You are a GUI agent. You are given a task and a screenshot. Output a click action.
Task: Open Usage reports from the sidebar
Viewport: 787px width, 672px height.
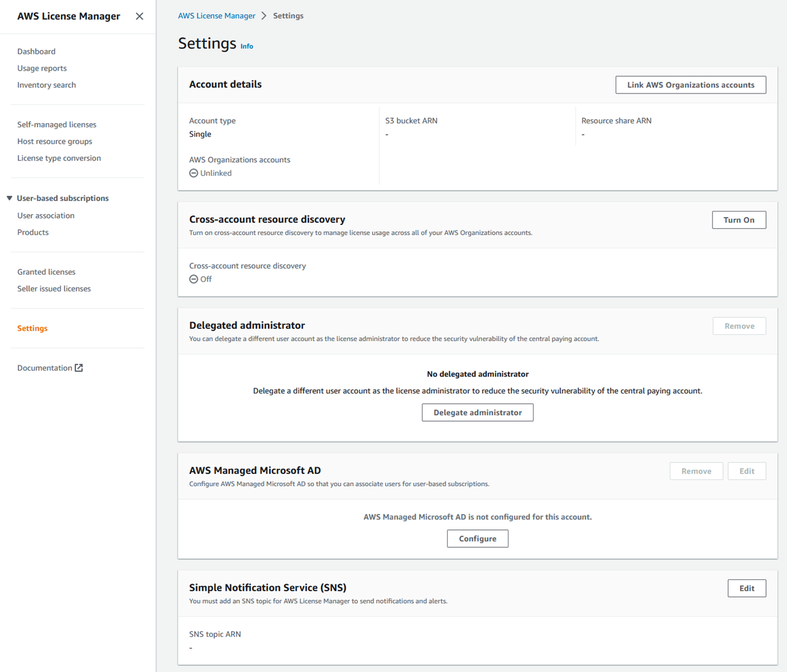(42, 68)
